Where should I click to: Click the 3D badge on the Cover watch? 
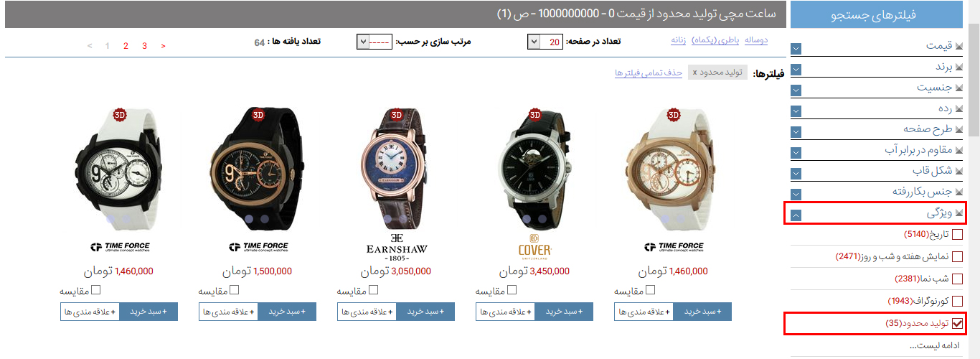coord(534,115)
